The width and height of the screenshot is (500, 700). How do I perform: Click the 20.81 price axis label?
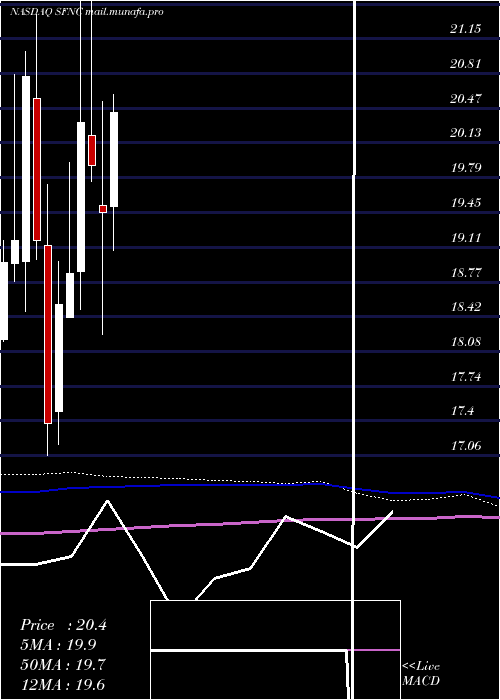tap(466, 64)
